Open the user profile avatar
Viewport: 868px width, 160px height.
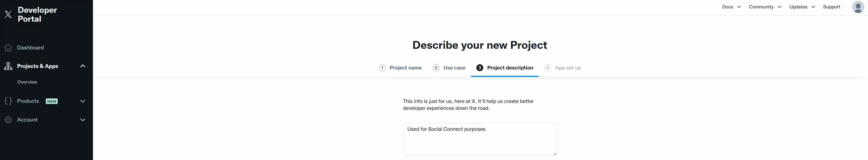pos(858,7)
